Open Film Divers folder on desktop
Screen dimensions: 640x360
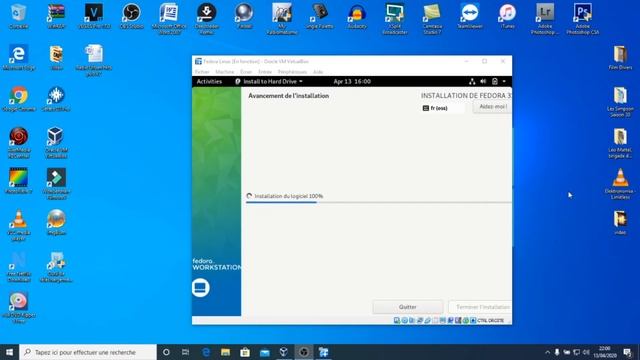[620, 58]
